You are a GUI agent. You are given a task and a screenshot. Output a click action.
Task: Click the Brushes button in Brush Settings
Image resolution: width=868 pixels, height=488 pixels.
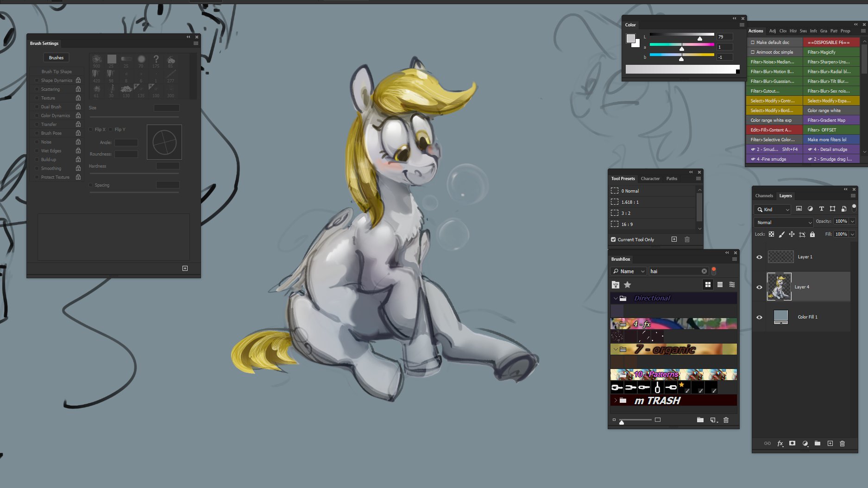[x=56, y=58]
